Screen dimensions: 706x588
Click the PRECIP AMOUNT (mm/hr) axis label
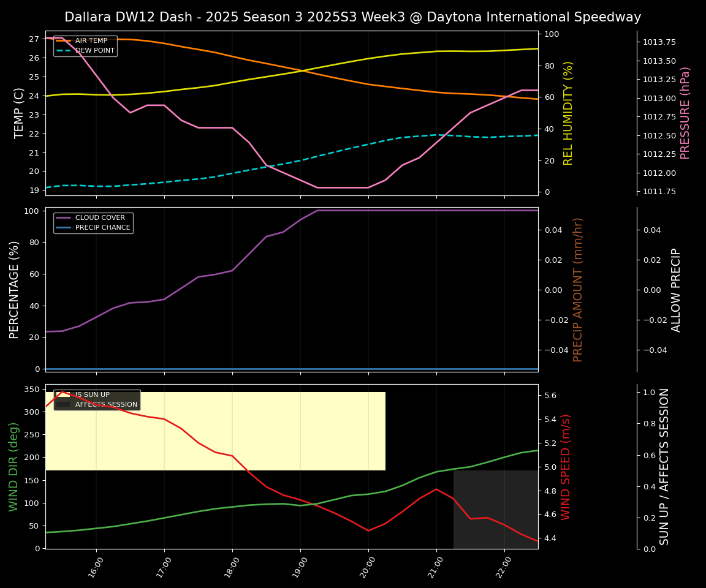point(578,290)
